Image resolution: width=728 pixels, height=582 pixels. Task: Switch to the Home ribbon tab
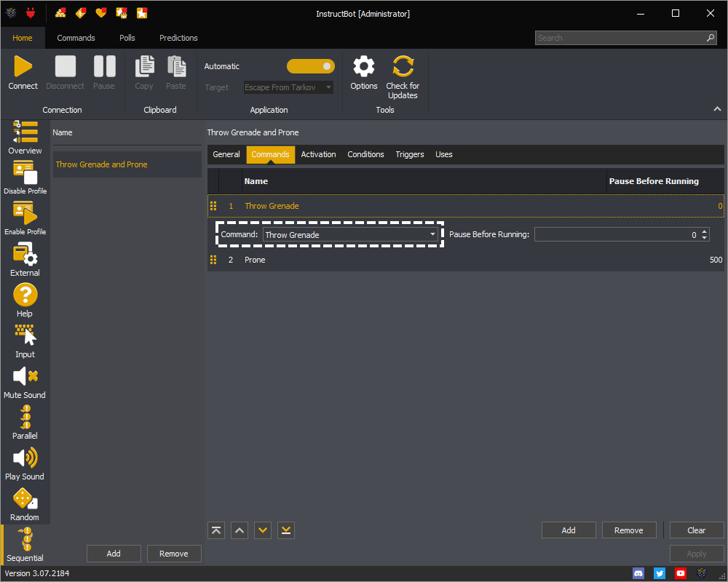pos(23,38)
